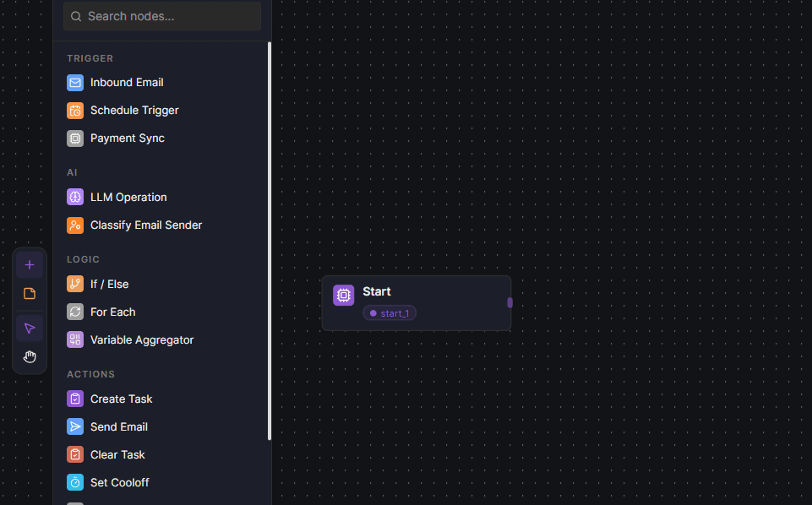Click the Variable Aggregator icon
812x505 pixels.
(x=75, y=340)
